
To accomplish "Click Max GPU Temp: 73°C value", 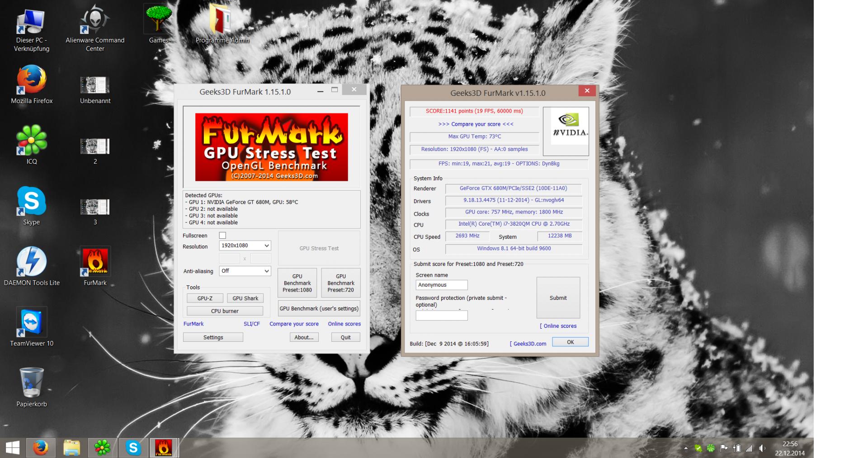I will 474,137.
